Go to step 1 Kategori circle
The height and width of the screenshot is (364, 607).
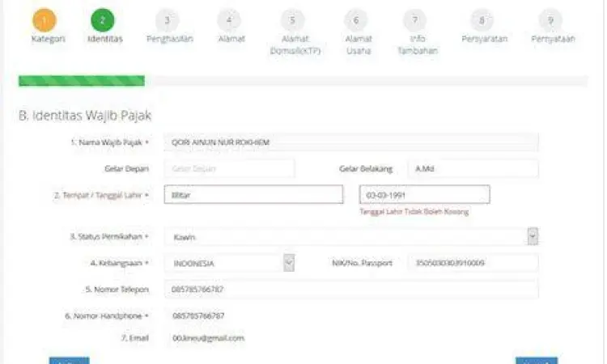pyautogui.click(x=45, y=20)
